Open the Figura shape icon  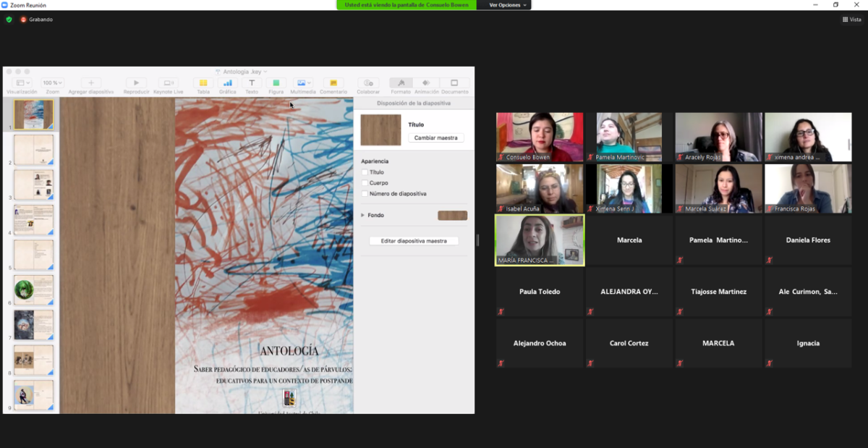[x=276, y=83]
